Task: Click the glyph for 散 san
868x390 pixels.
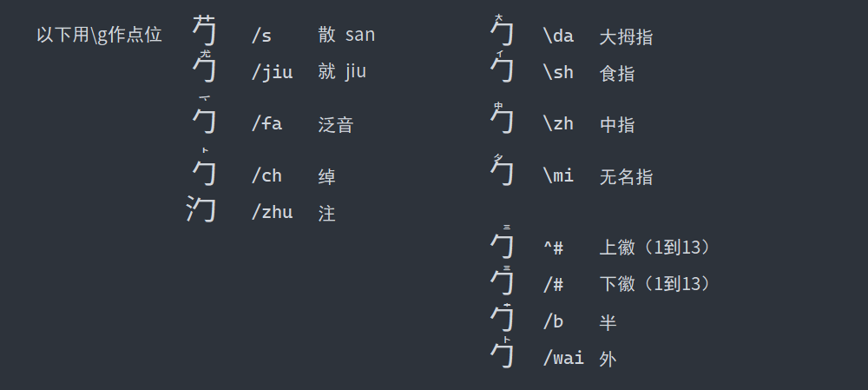Action: click(204, 31)
